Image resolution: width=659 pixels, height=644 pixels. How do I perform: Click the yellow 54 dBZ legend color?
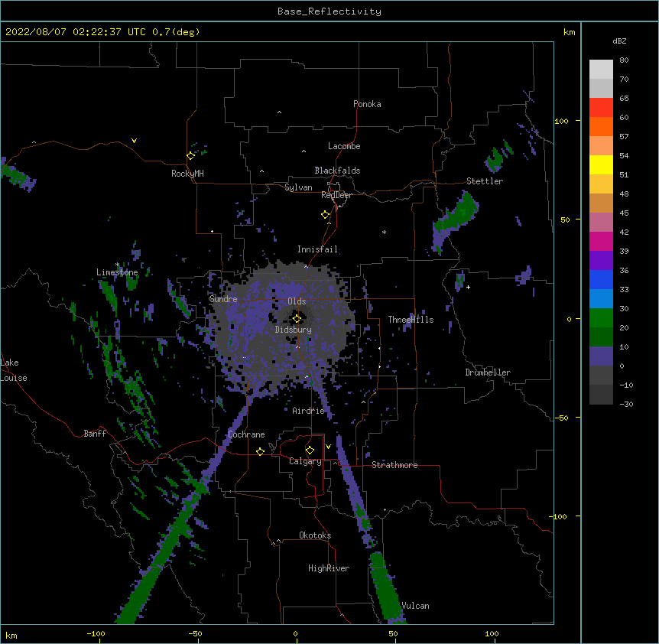tap(601, 164)
